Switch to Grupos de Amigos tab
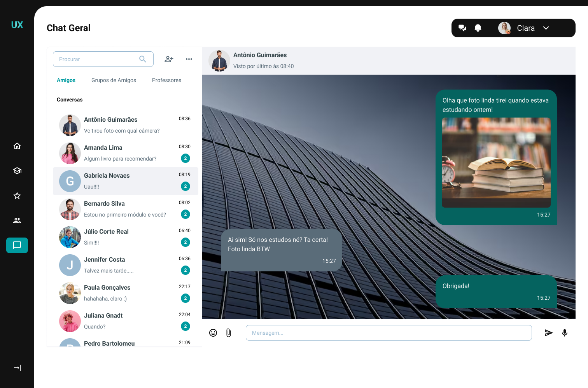Screen dimensions: 588x388 point(114,80)
